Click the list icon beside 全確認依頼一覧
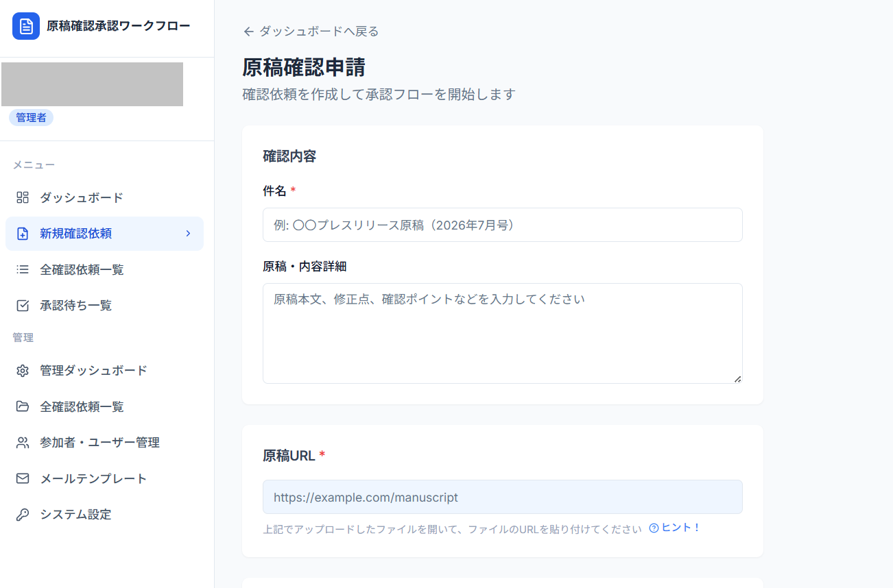The image size is (893, 588). point(23,270)
